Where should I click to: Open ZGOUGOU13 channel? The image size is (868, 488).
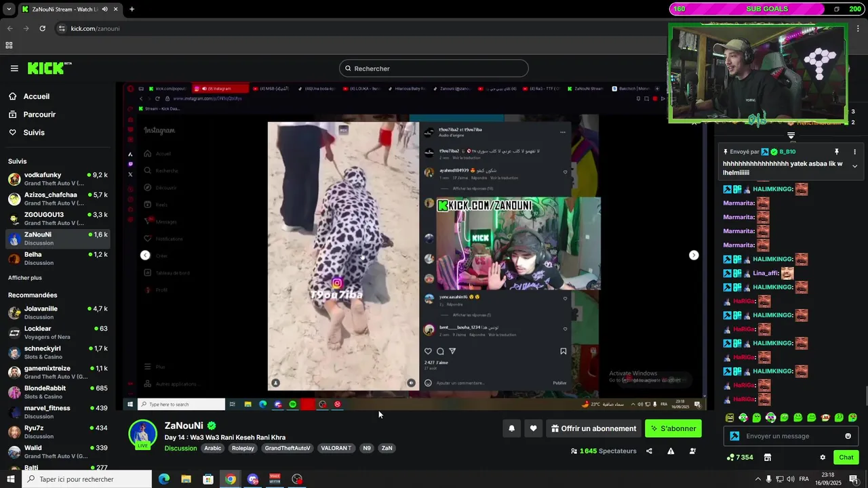(x=58, y=218)
